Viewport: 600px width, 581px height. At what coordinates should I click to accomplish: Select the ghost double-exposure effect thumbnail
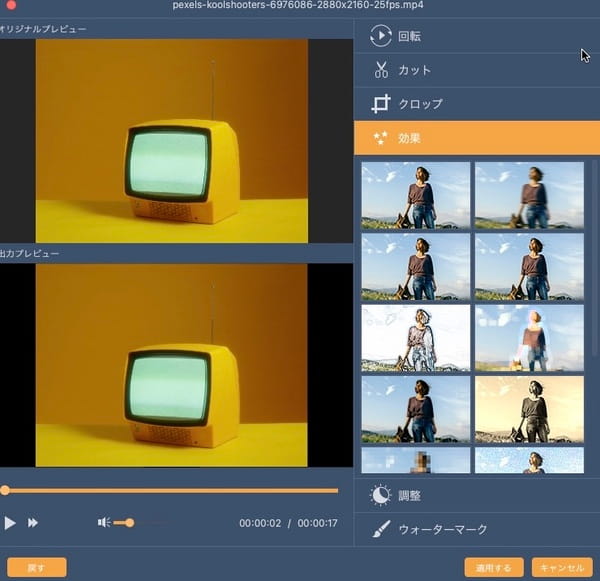[x=529, y=338]
